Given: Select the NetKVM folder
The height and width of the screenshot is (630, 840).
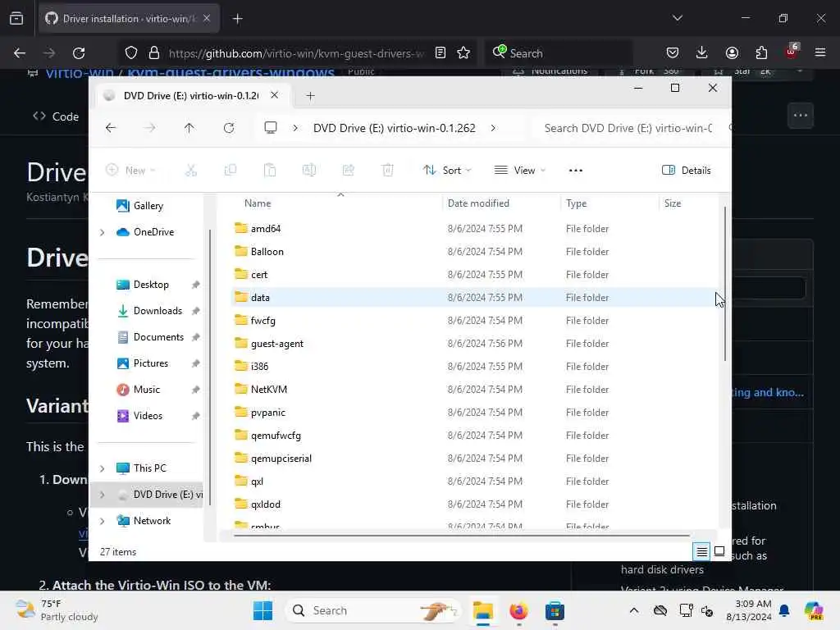Looking at the screenshot, I should click(x=474, y=390).
